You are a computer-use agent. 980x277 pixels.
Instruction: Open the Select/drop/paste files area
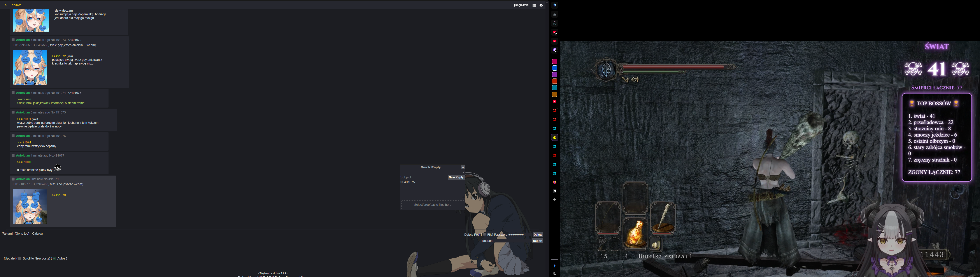tap(433, 205)
